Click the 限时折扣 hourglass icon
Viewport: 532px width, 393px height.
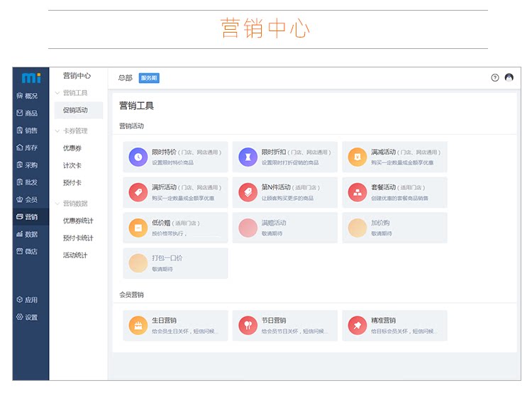pyautogui.click(x=248, y=157)
